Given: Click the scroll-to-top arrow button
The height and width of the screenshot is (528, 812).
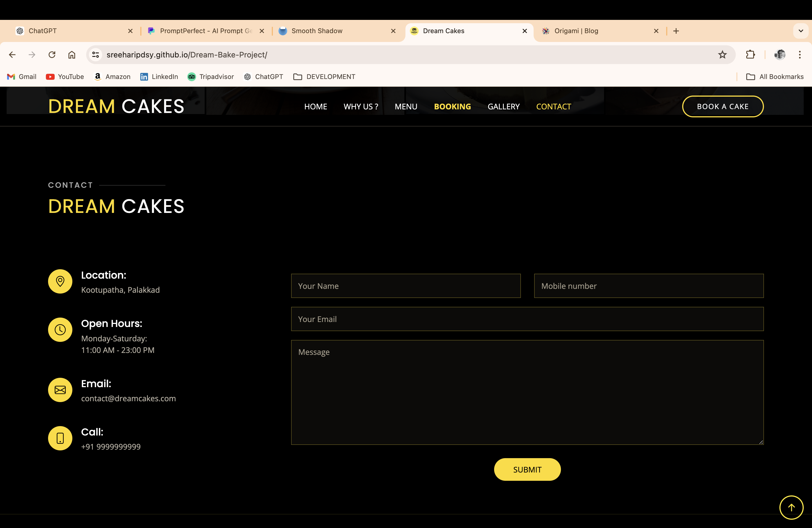Looking at the screenshot, I should [791, 508].
